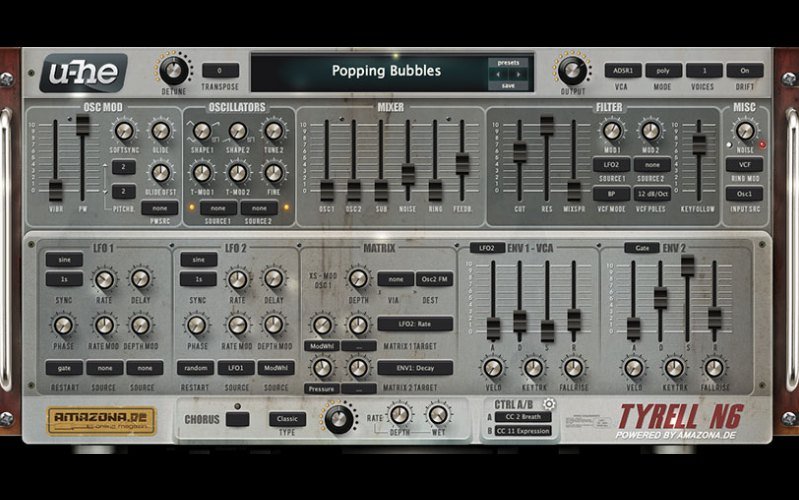Click the CTRL B CC 11 Expression field
Screen dimensions: 799x500
523,431
